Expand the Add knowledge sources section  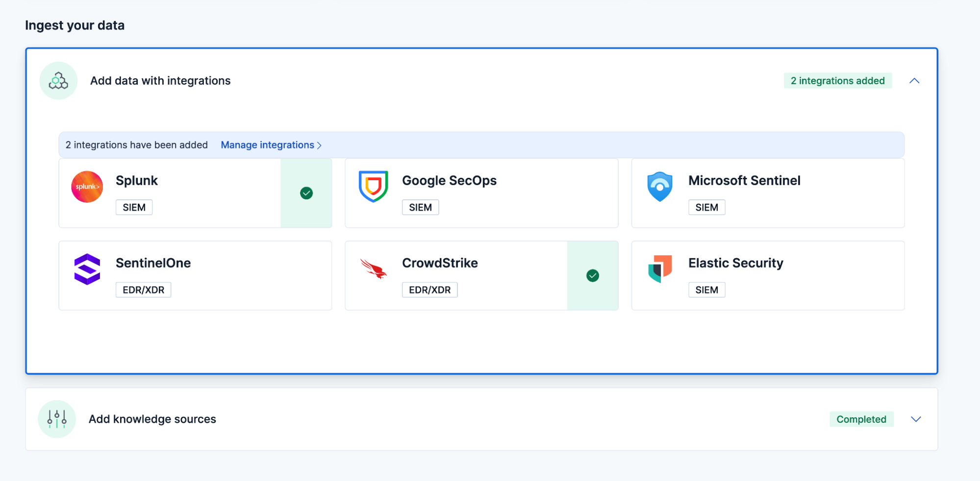[916, 419]
